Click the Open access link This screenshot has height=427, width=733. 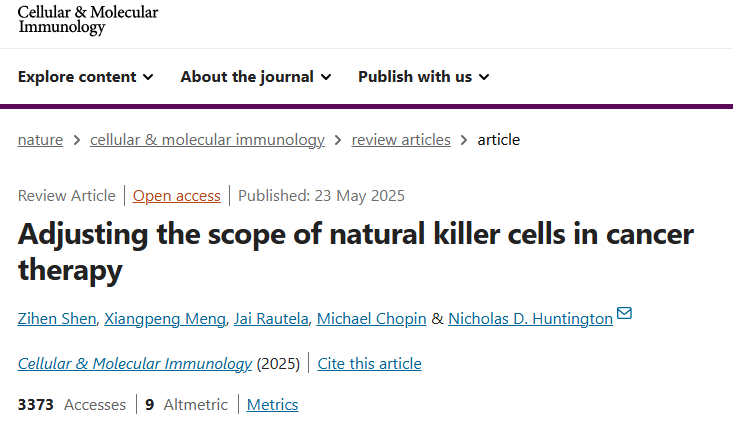click(177, 196)
